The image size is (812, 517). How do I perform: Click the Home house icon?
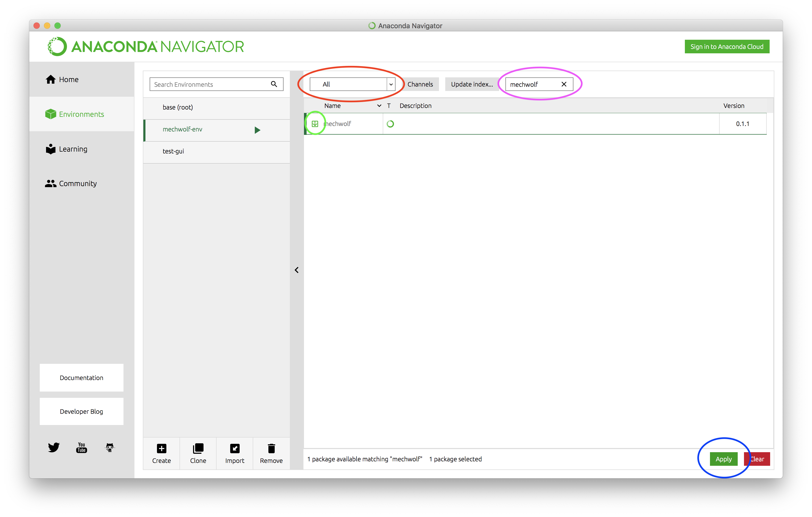(x=50, y=79)
